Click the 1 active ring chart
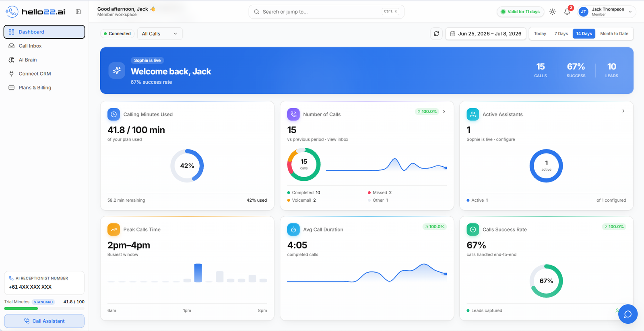The image size is (644, 331). click(546, 166)
